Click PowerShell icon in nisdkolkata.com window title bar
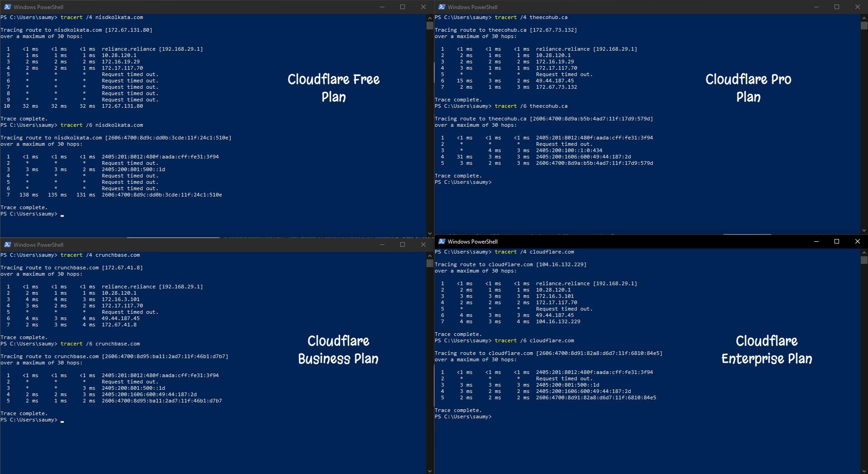This screenshot has height=474, width=868. pos(7,7)
